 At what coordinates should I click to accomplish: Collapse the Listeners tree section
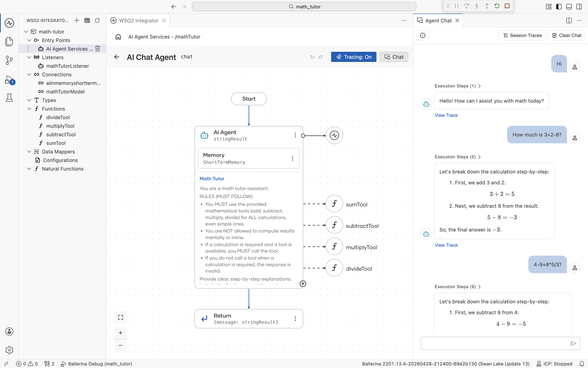click(29, 57)
